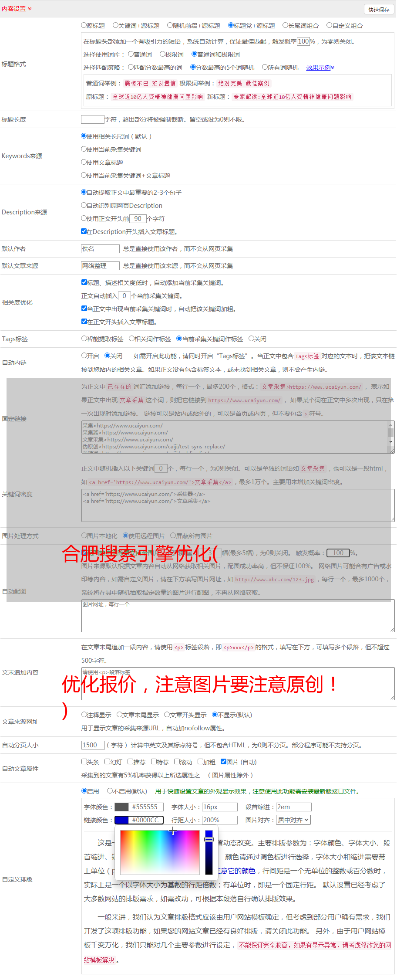Click the resize handle of 文末追加内容 textarea
Image resolution: width=397 pixels, height=980 pixels.
click(x=392, y=698)
